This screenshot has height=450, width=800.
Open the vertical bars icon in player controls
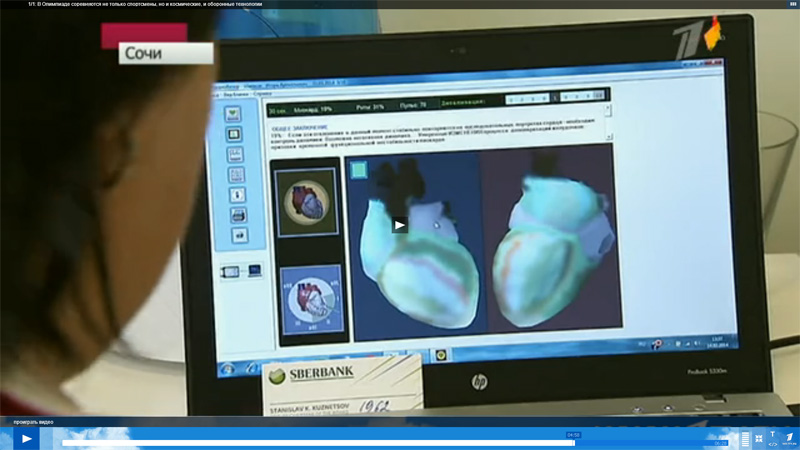745,439
